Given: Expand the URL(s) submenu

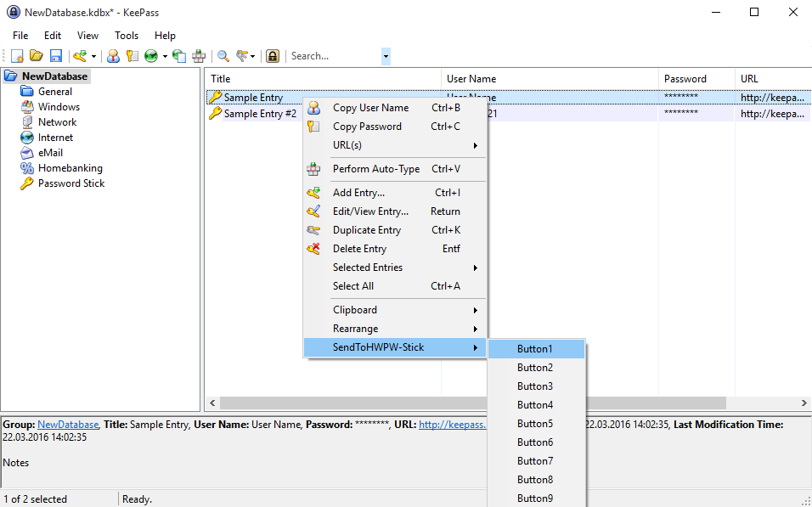Looking at the screenshot, I should [x=395, y=145].
